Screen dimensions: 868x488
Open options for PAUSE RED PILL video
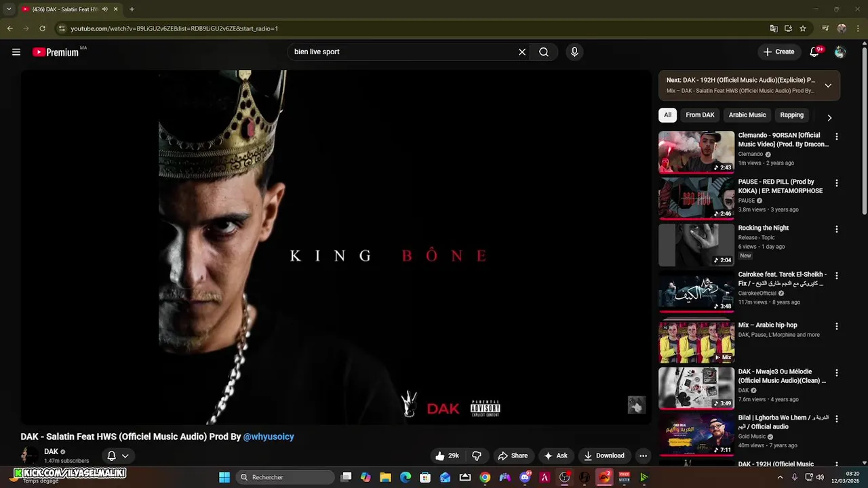pyautogui.click(x=836, y=183)
